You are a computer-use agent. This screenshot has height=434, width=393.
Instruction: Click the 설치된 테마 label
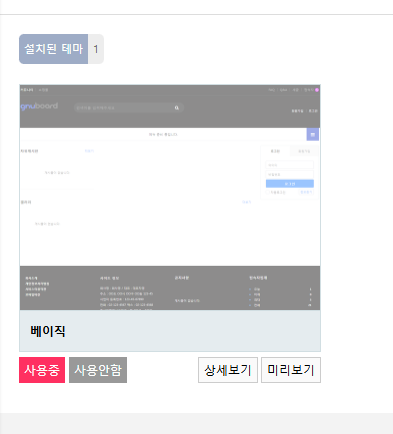(53, 49)
